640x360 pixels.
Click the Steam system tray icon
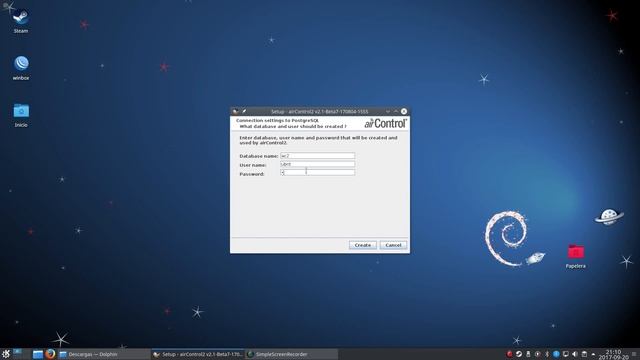519,354
